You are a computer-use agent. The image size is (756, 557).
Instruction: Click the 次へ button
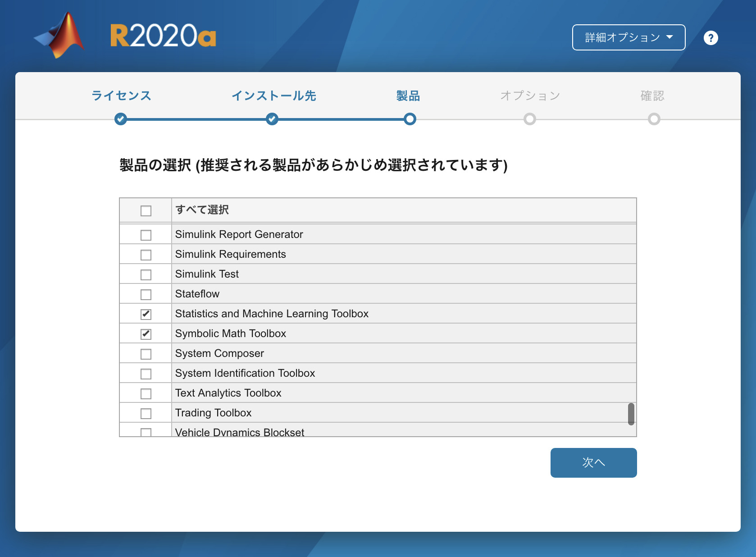point(593,462)
